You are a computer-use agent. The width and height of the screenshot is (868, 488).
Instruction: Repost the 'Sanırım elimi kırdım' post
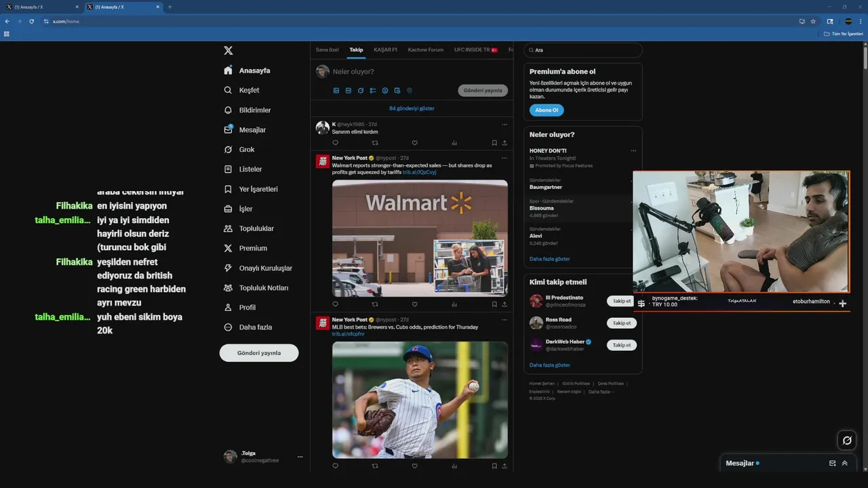[375, 143]
